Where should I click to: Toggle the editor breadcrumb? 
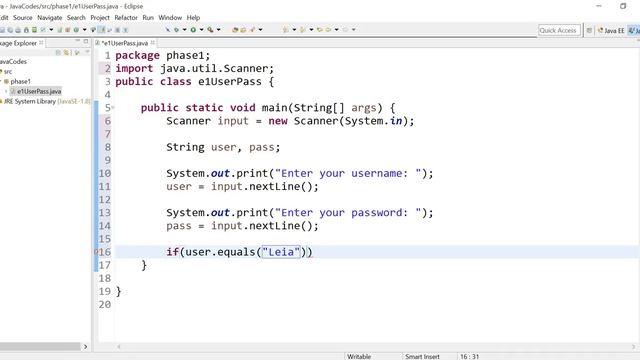pyautogui.click(x=93, y=30)
